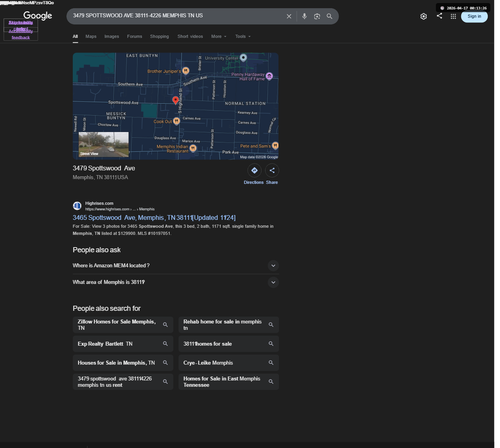The height and width of the screenshot is (448, 500).
Task: Click red location pin on map
Action: [x=176, y=100]
